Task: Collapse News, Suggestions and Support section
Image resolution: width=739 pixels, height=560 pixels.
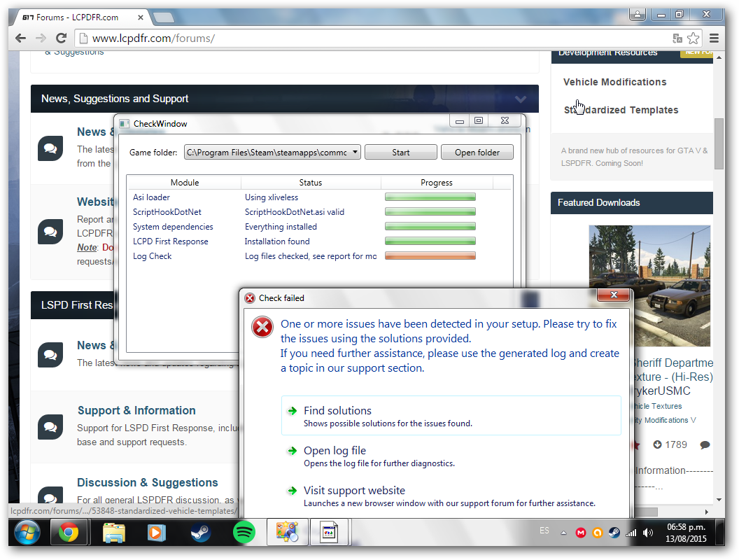Action: tap(521, 99)
